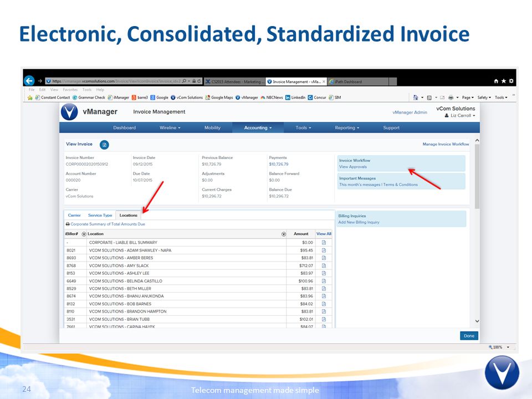Image resolution: width=532 pixels, height=399 pixels.
Task: Switch to CS2015 Attendees browser tab
Action: click(234, 82)
